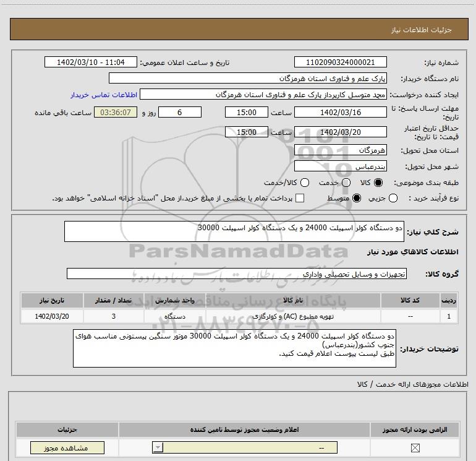
Task: Click the delivery province field هرمزگان
Action: [340, 150]
